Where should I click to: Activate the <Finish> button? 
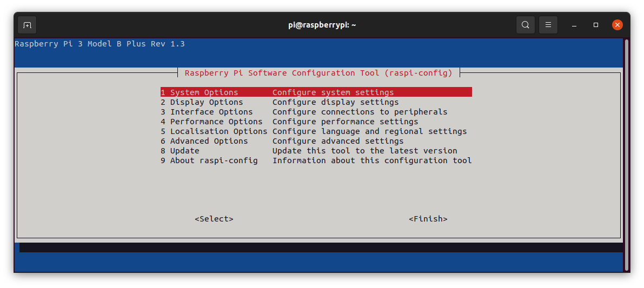pyautogui.click(x=428, y=219)
